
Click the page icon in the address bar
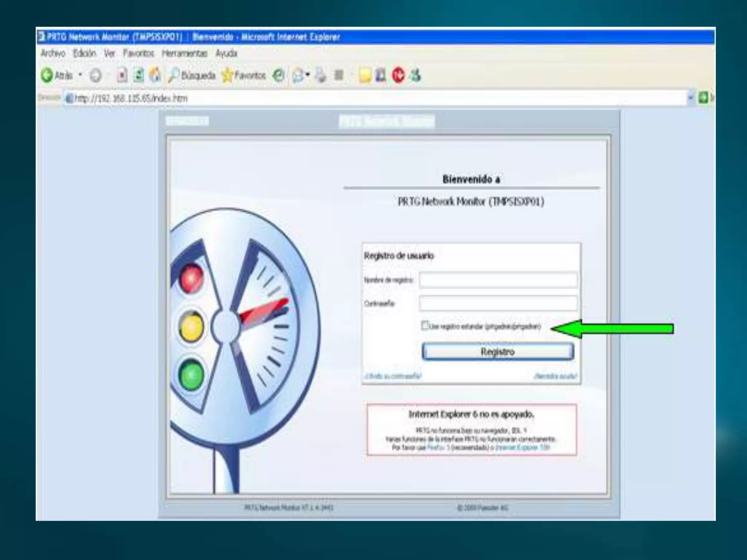[69, 98]
